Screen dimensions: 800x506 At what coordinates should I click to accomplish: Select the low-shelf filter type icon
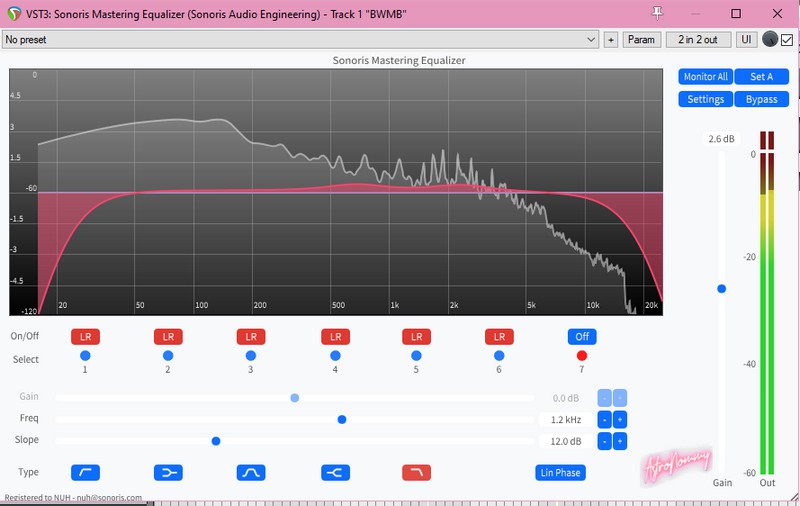(168, 472)
